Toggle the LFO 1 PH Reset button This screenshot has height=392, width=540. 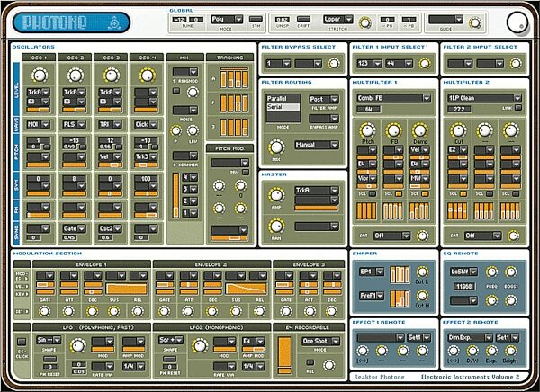point(49,359)
